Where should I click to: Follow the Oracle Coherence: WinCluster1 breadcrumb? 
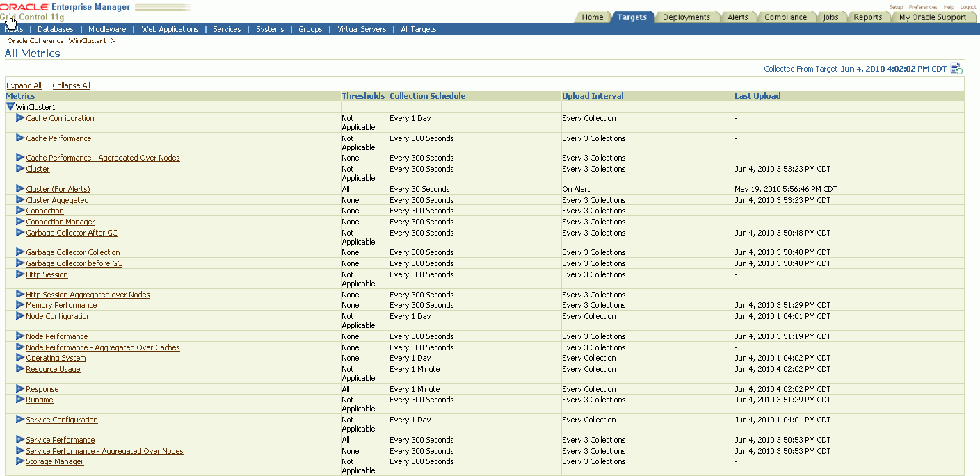pos(57,41)
